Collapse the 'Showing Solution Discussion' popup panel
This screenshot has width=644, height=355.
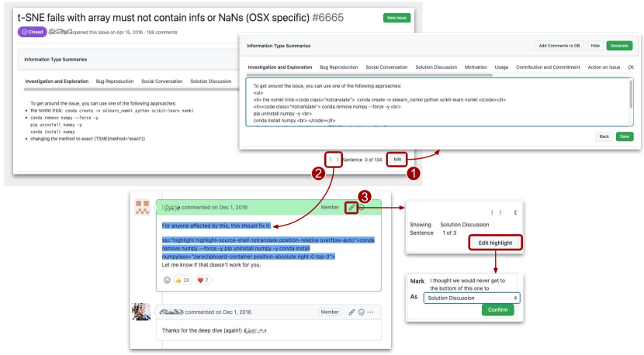515,212
